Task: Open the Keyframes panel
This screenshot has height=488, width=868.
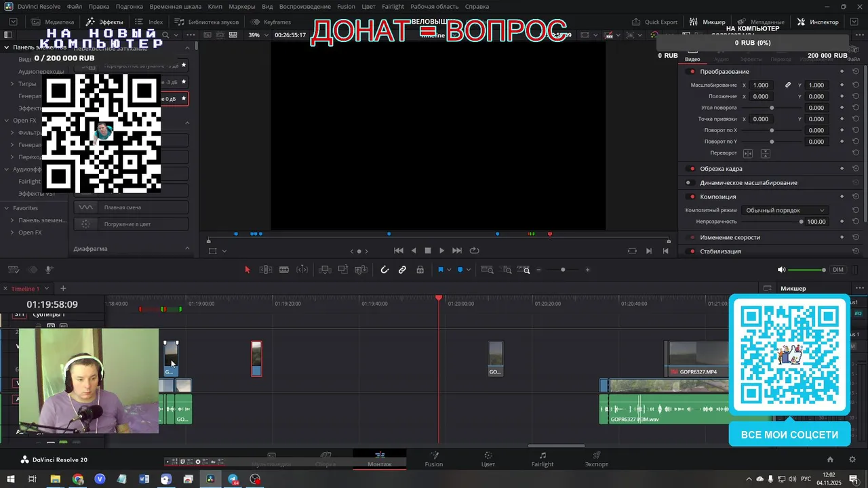Action: pos(271,22)
